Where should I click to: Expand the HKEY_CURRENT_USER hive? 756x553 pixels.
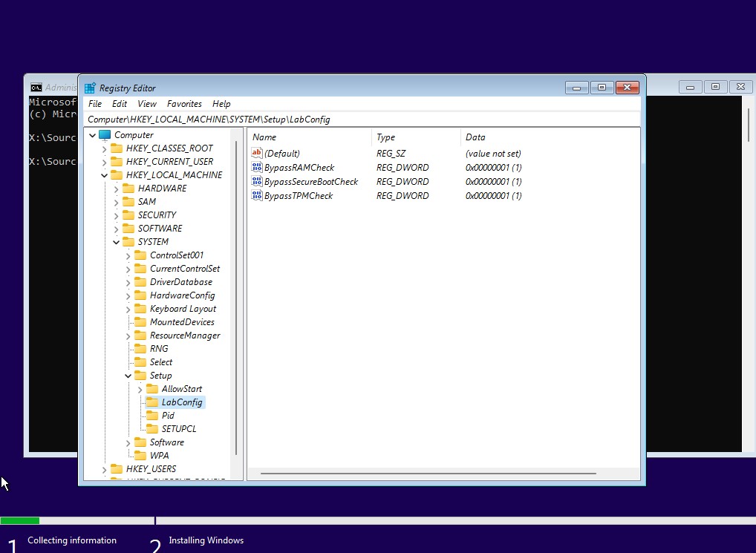point(104,163)
